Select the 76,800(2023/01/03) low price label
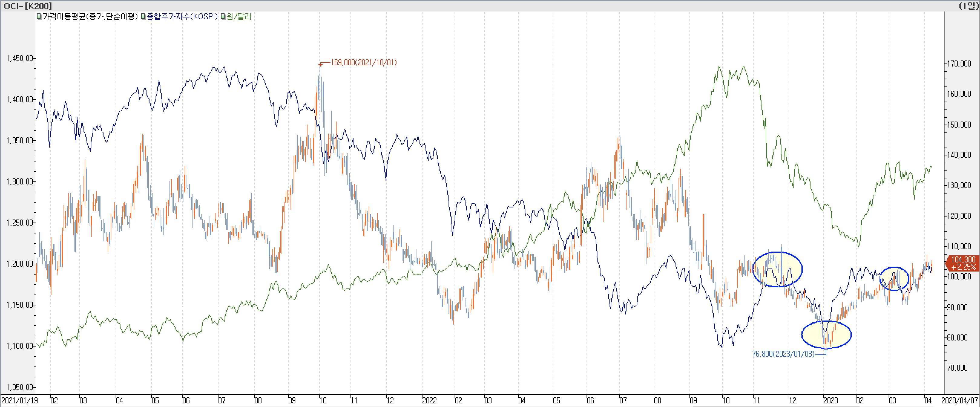 point(783,354)
